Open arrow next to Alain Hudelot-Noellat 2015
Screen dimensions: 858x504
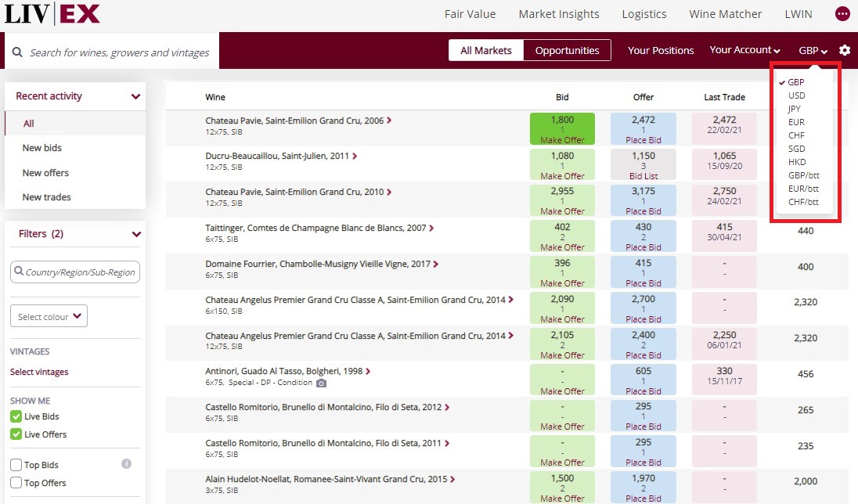tap(452, 479)
